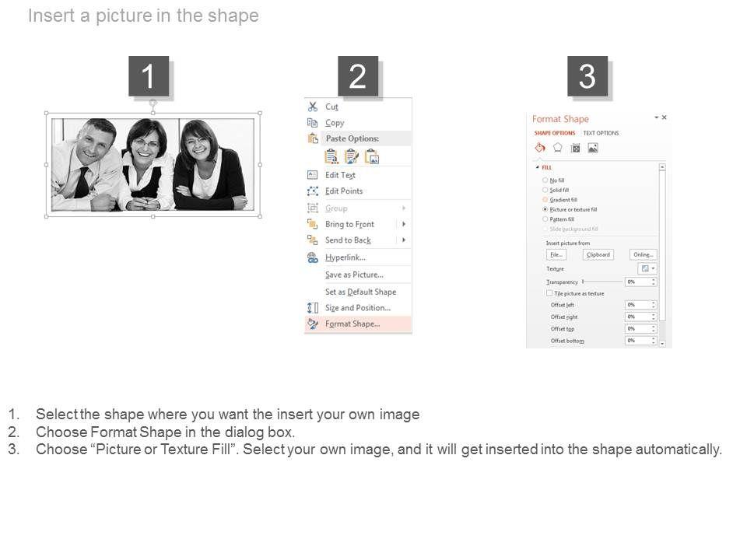The image size is (747, 560).
Task: Collapse the FILL section triangle
Action: click(x=538, y=168)
